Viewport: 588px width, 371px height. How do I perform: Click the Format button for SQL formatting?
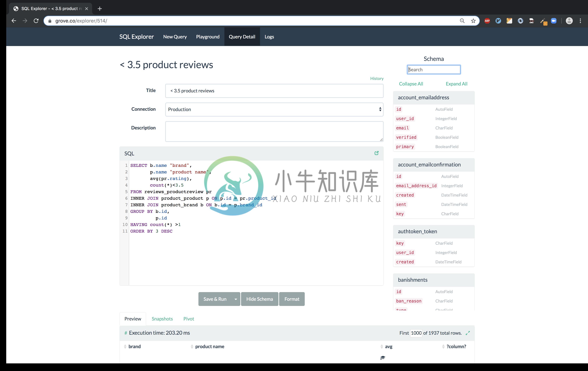292,299
